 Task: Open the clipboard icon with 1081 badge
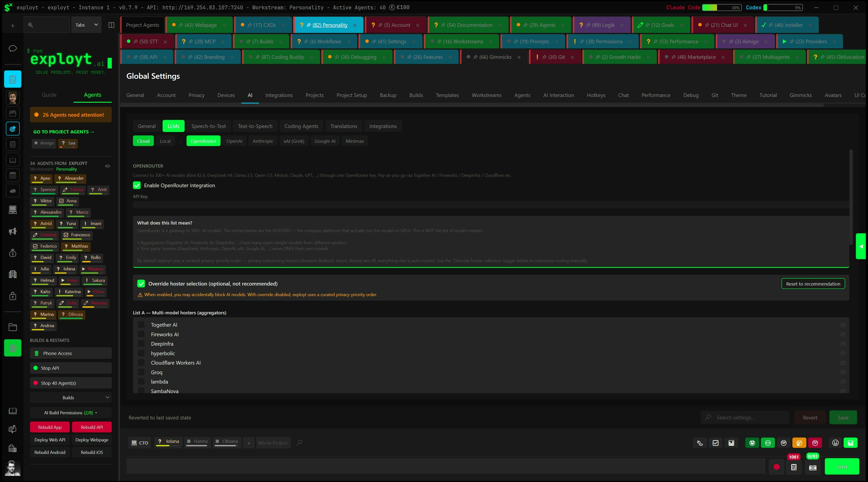coord(794,467)
